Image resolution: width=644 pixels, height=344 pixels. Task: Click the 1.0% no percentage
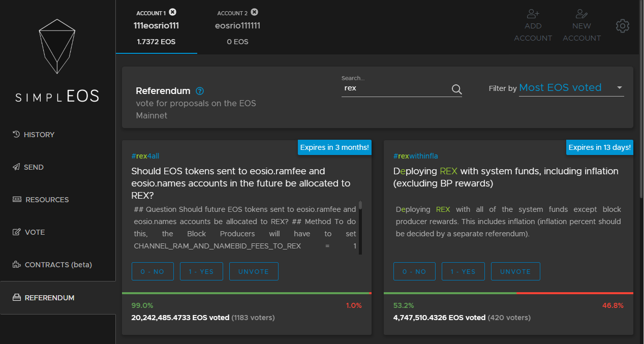coord(353,305)
